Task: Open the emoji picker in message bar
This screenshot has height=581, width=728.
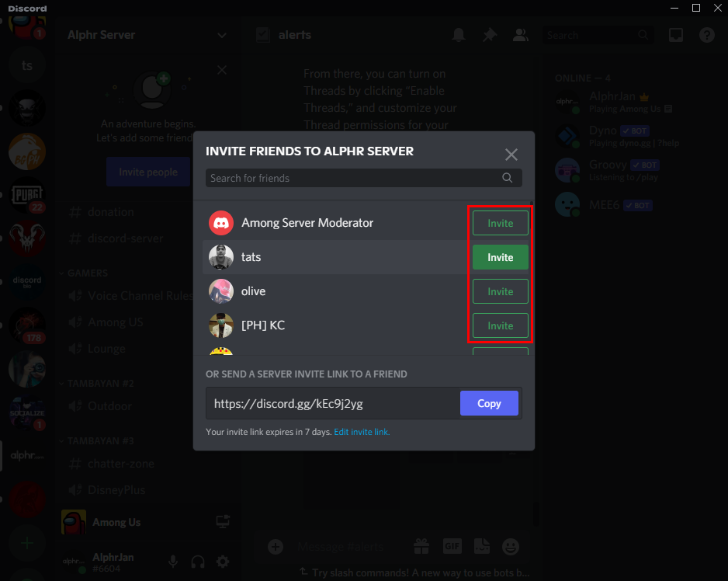Action: click(511, 547)
